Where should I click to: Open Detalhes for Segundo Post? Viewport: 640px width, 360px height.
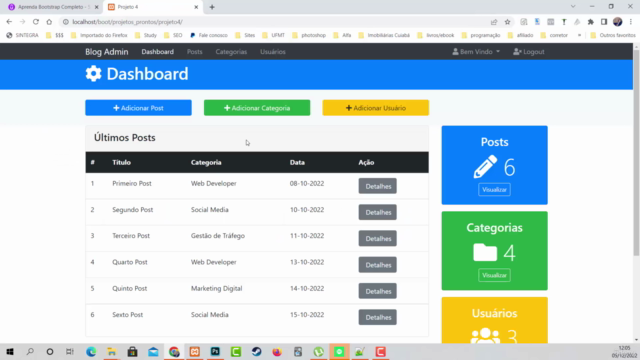[378, 212]
